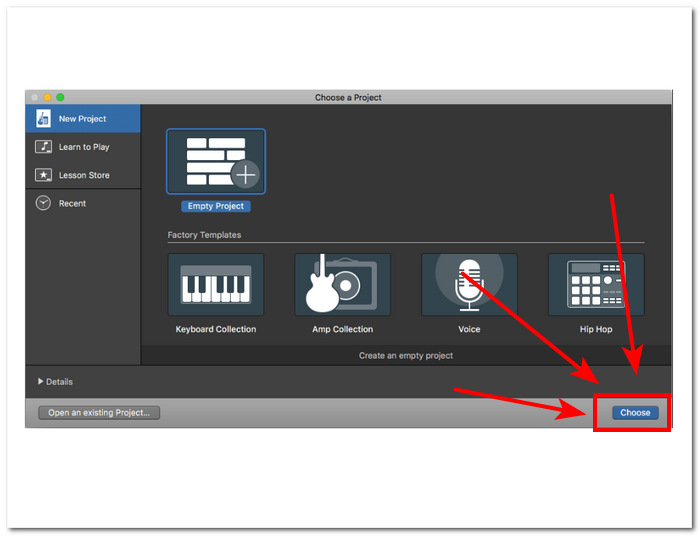Click the Voice caption text
Screen dimensions: 700x536
pos(469,329)
